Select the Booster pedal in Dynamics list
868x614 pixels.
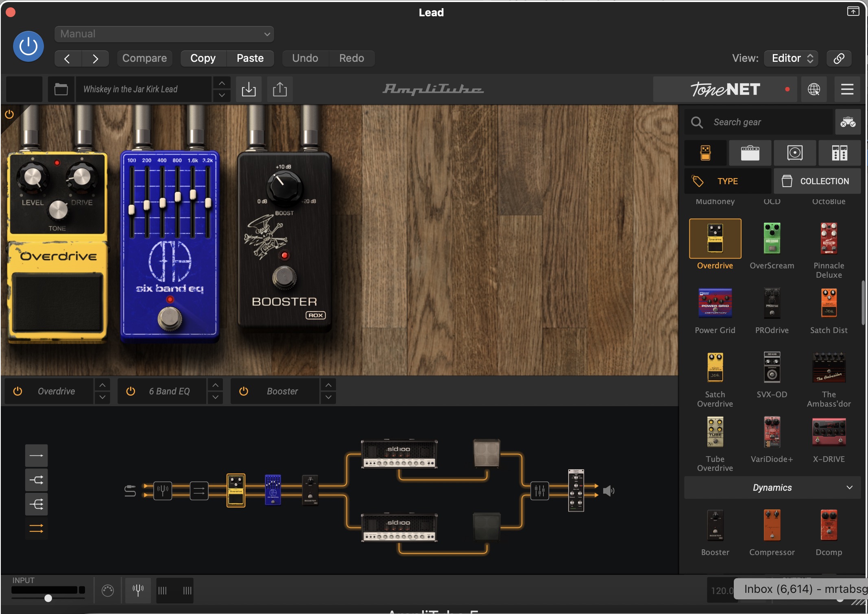715,525
